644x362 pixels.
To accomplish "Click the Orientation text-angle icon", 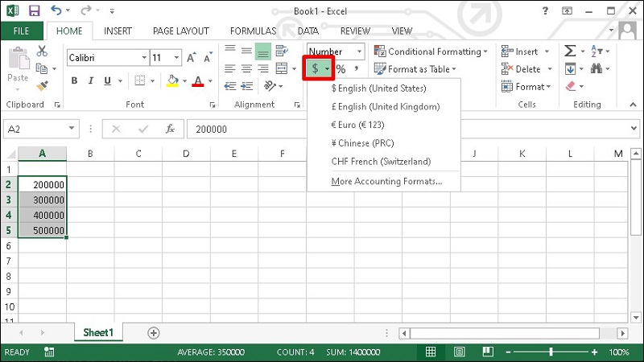I will tap(270, 85).
